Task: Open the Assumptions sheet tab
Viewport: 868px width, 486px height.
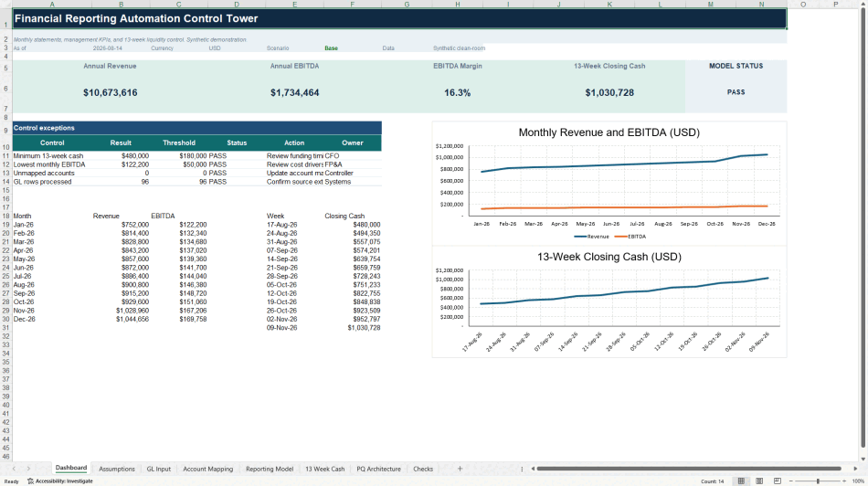Action: pyautogui.click(x=117, y=469)
